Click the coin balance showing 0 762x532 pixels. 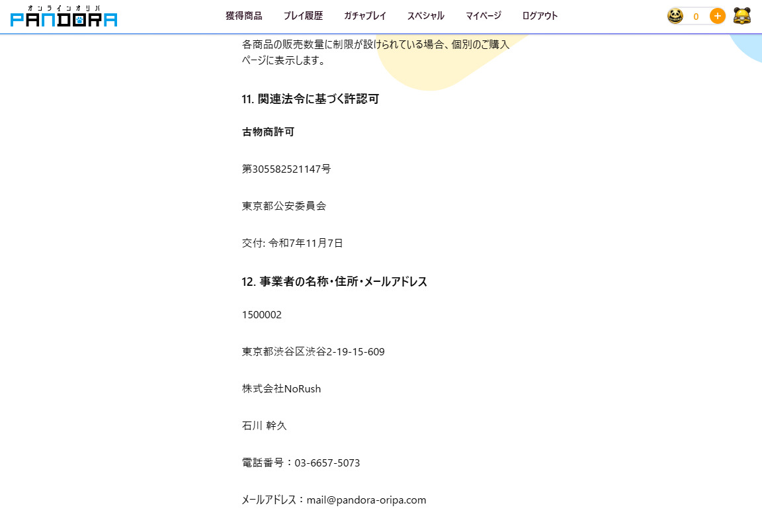click(696, 17)
